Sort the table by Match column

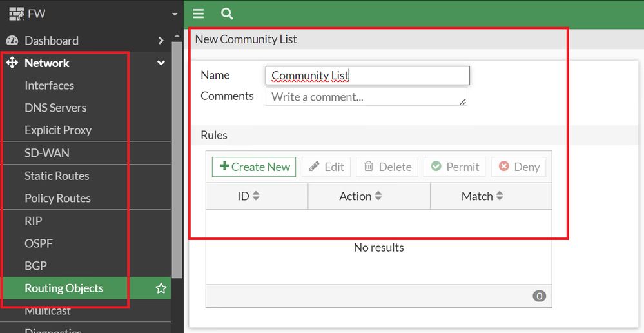[x=500, y=196]
